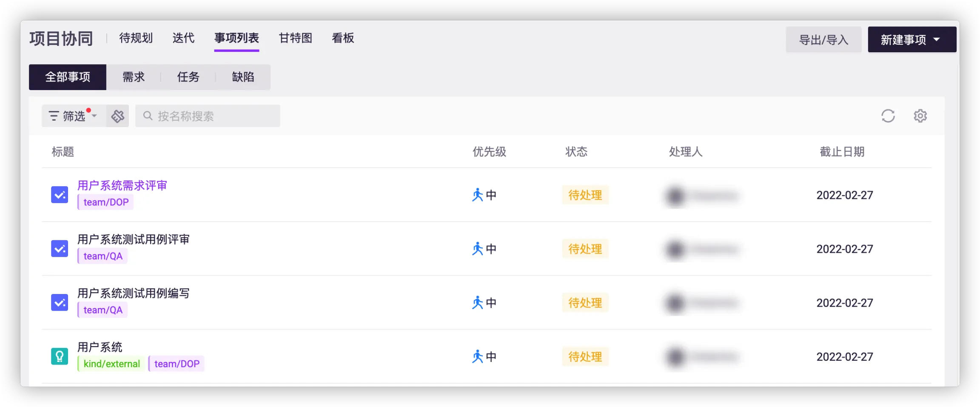Open the 筛选 filter dropdown
The image size is (980, 407).
[73, 116]
